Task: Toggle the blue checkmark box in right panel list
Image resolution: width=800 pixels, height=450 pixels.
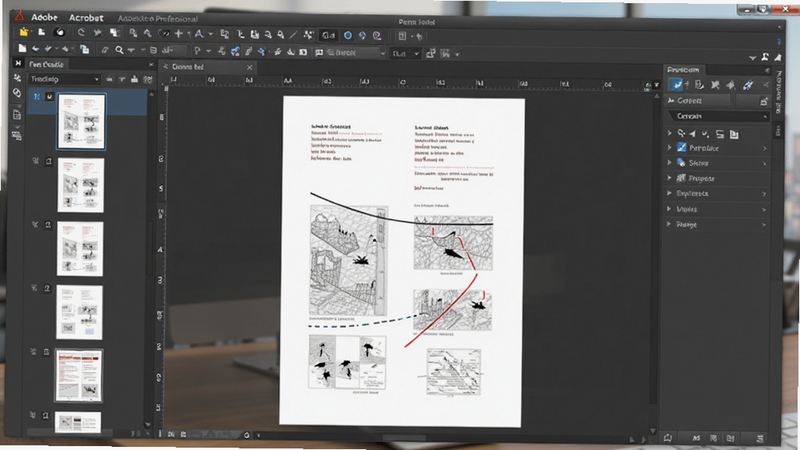Action: click(681, 147)
